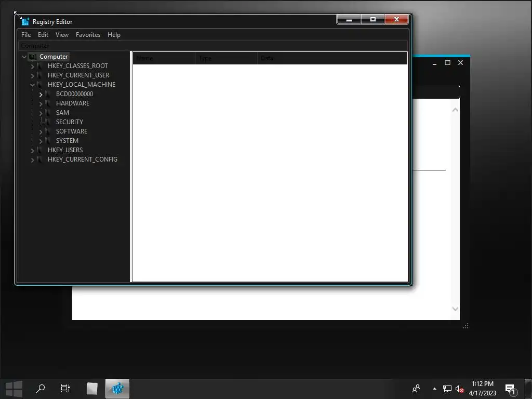This screenshot has height=399, width=532.
Task: Expand HKEY_CURRENT_USER key
Action: [33, 75]
